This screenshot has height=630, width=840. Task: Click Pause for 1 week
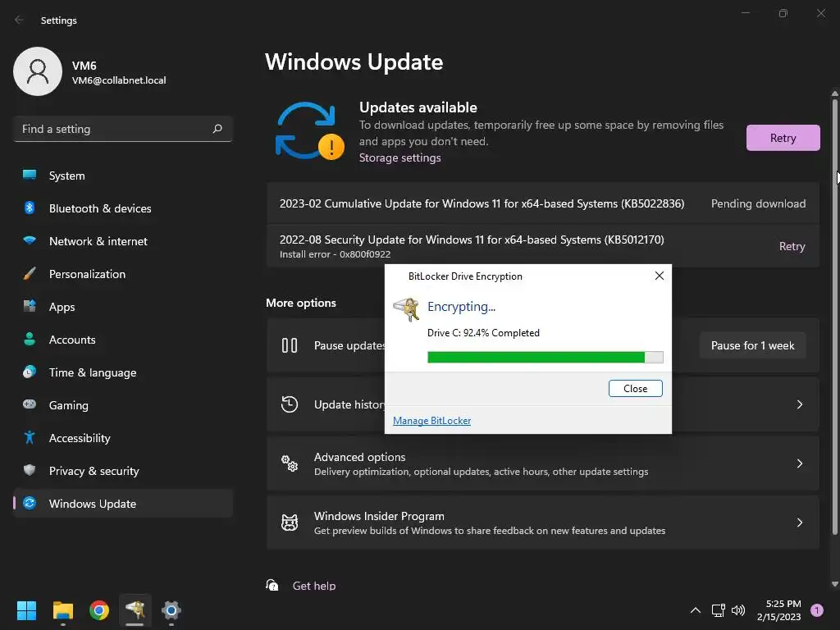point(753,345)
